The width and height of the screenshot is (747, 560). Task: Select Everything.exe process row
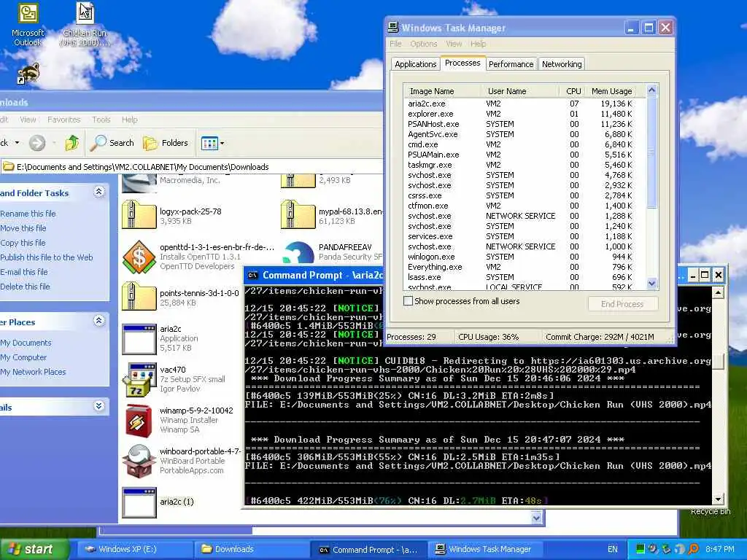coord(524,267)
